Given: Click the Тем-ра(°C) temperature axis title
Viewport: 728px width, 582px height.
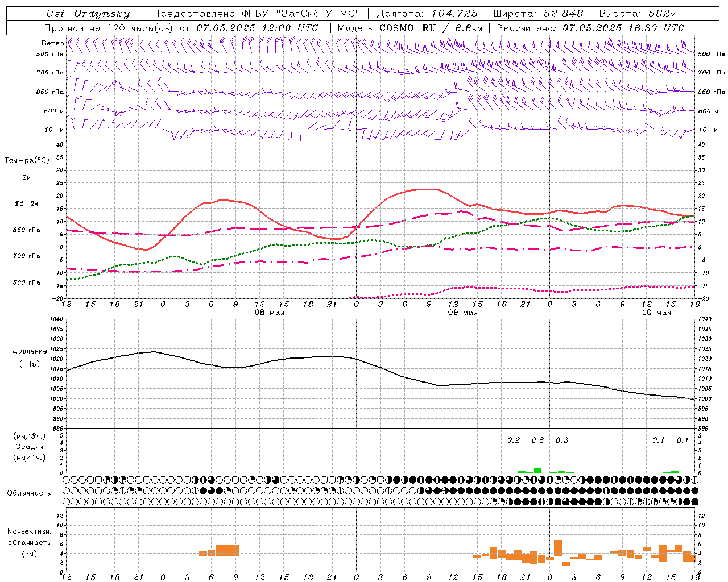Looking at the screenshot, I should pyautogui.click(x=27, y=161).
